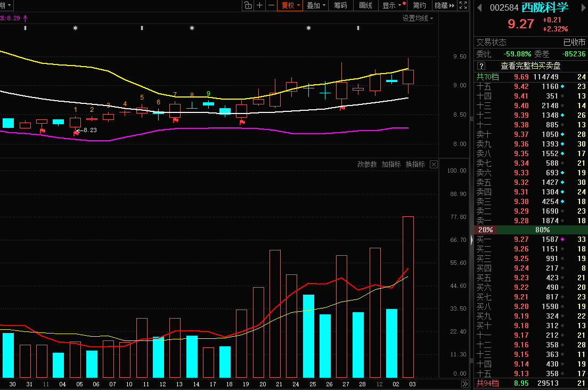The image size is (588, 390).
Task: Click the stock name 西陇科学
Action: [x=545, y=7]
